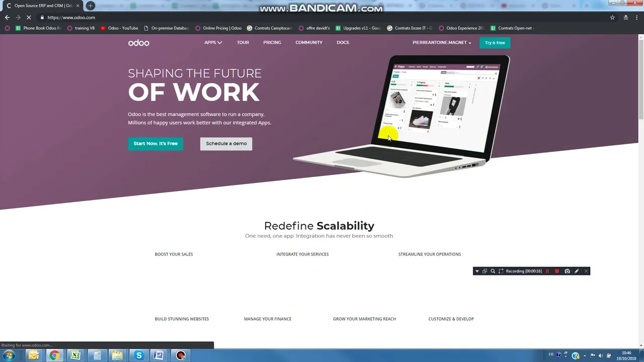
Task: Open Word from the taskbar
Action: (159, 355)
